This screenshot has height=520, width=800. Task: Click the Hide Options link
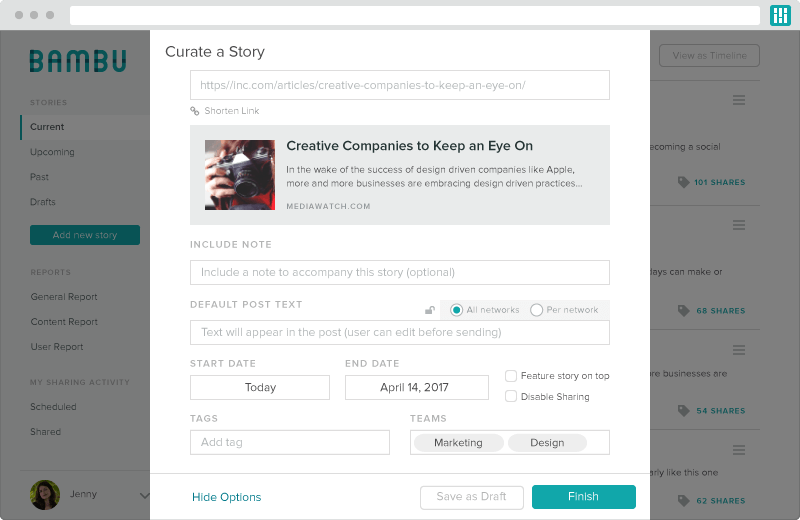coord(226,497)
